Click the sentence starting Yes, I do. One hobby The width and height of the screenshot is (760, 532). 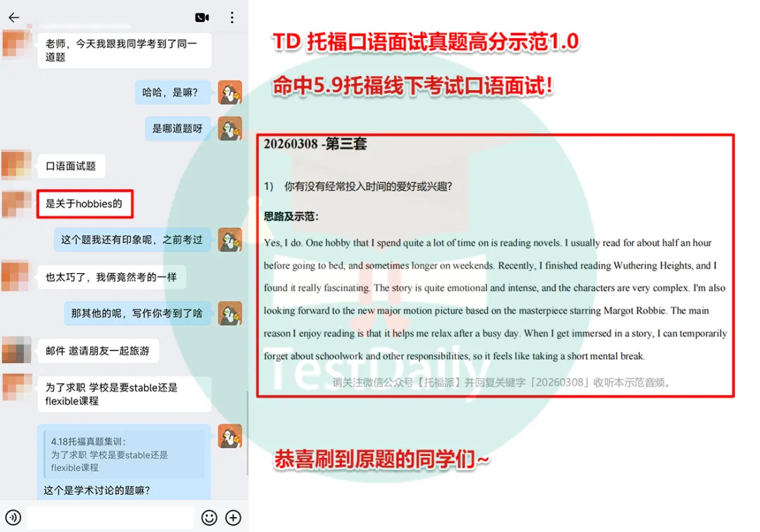click(x=412, y=243)
